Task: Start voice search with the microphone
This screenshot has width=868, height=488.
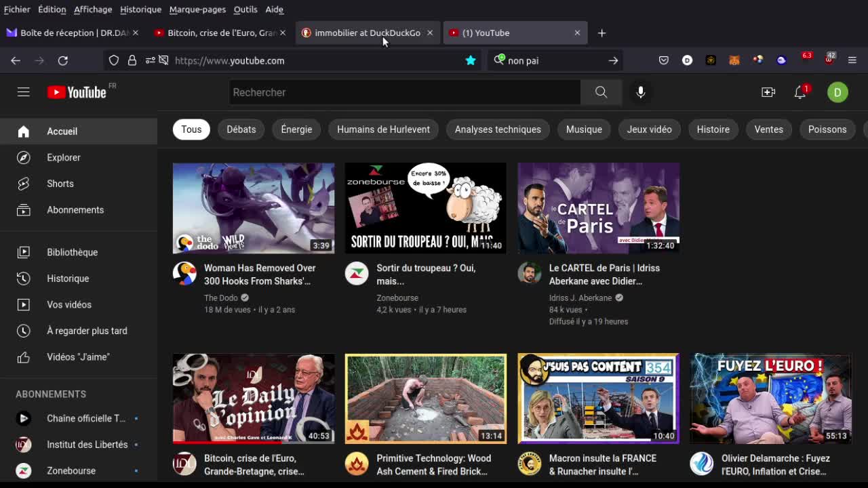Action: click(x=641, y=92)
